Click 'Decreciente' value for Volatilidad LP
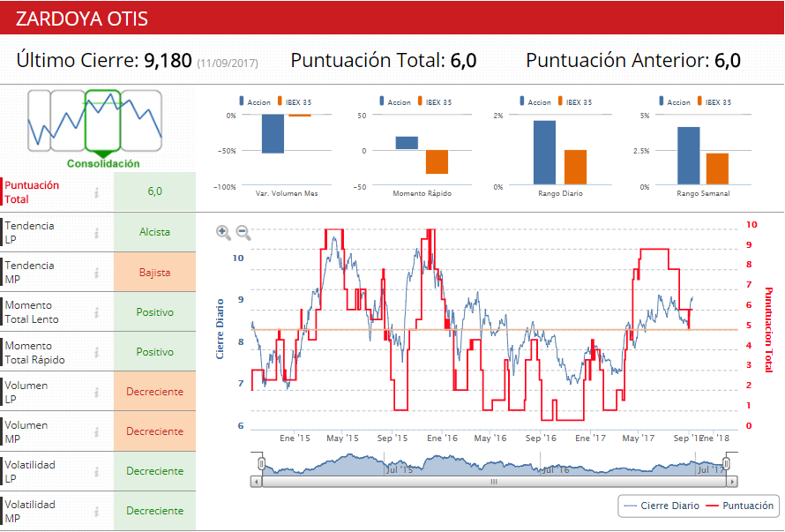Image resolution: width=785 pixels, height=532 pixels. click(x=154, y=471)
